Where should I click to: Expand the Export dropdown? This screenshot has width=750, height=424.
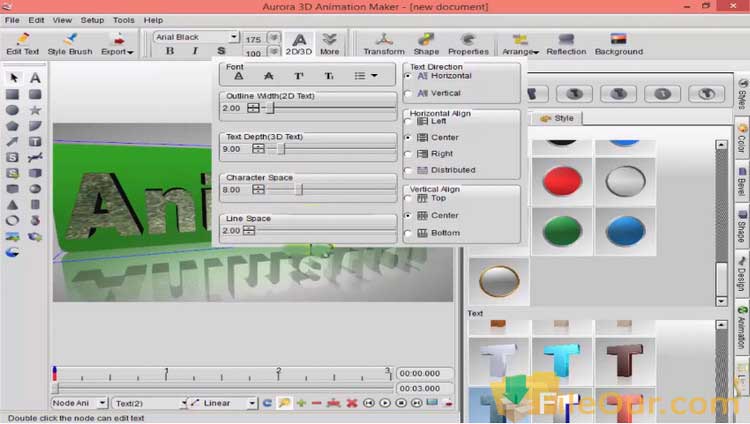coord(130,52)
